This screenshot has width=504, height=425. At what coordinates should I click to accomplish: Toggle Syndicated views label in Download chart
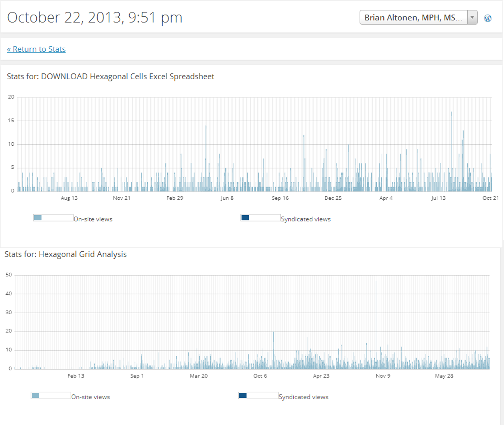point(306,219)
